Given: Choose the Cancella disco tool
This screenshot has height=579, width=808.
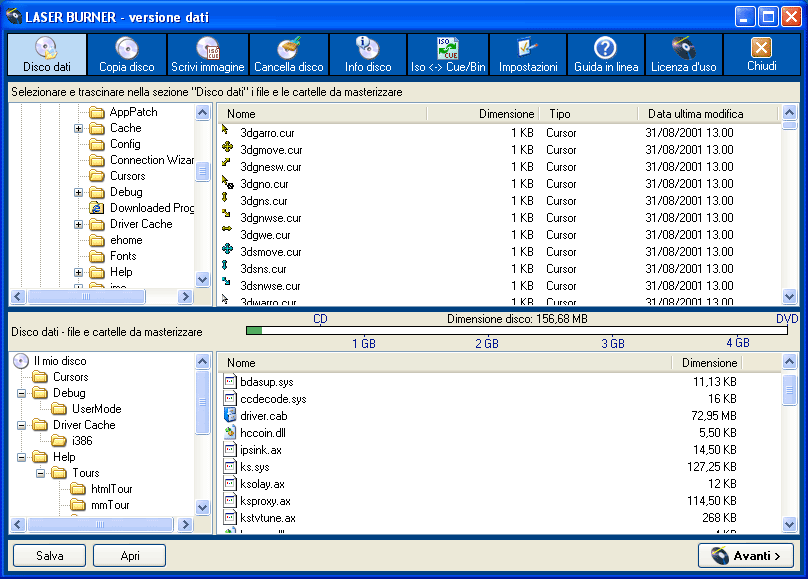Looking at the screenshot, I should (289, 55).
